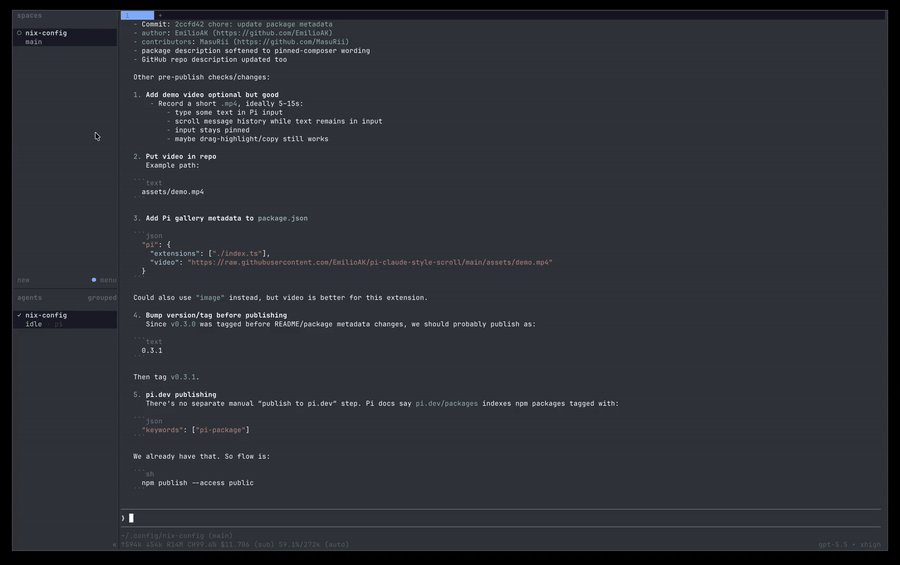The height and width of the screenshot is (565, 900).
Task: Toggle the grouped view for agents
Action: click(102, 298)
